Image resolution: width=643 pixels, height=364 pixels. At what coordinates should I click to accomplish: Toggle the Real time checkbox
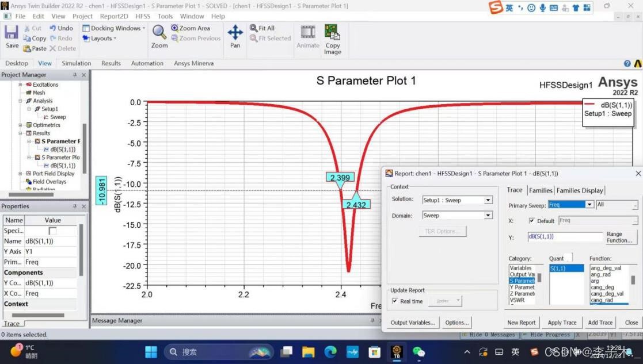click(x=394, y=301)
